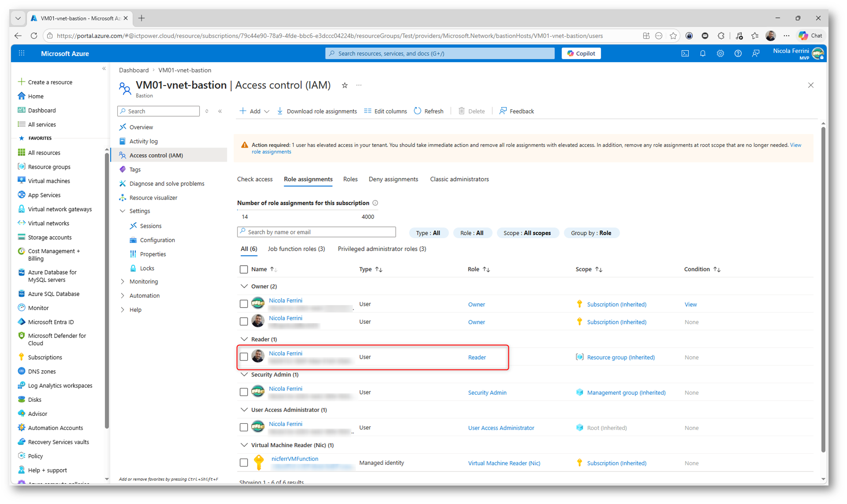The height and width of the screenshot is (504, 847).
Task: Open the Azure portal waffle menu
Action: (22, 53)
